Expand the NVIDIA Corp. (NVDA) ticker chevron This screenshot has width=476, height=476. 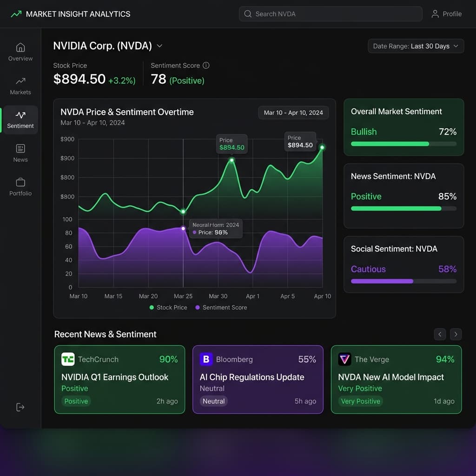[159, 46]
